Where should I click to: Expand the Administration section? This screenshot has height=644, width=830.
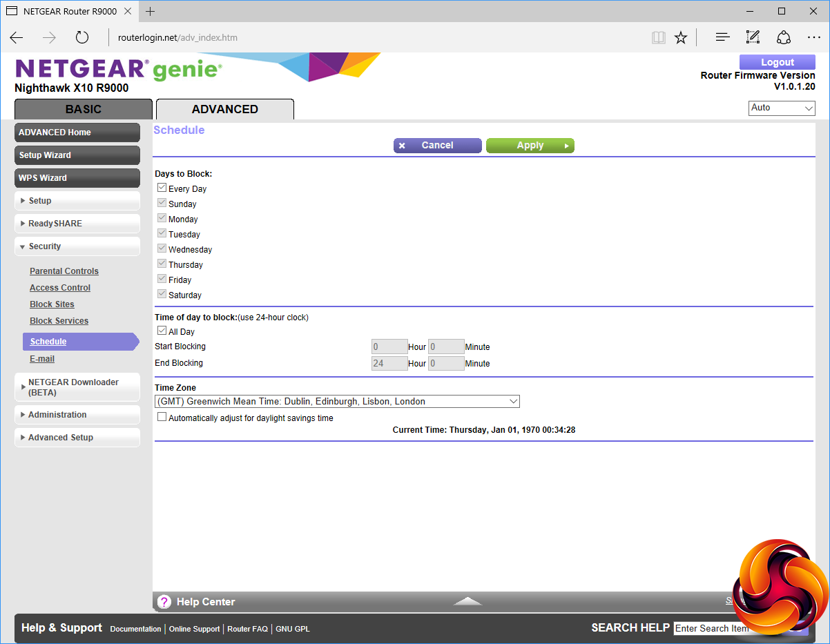point(77,415)
